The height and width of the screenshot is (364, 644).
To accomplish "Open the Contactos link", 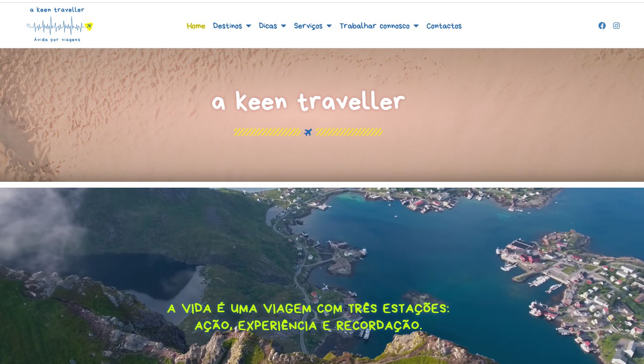I will click(x=444, y=26).
